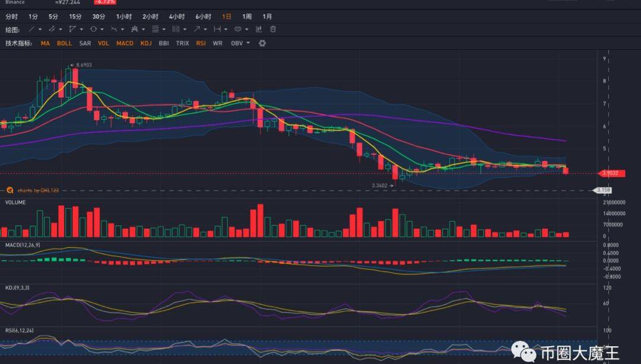Screen dimensions: 641x364
Task: Expand dropdown arrow beside the arrow tool
Action: pos(205,29)
